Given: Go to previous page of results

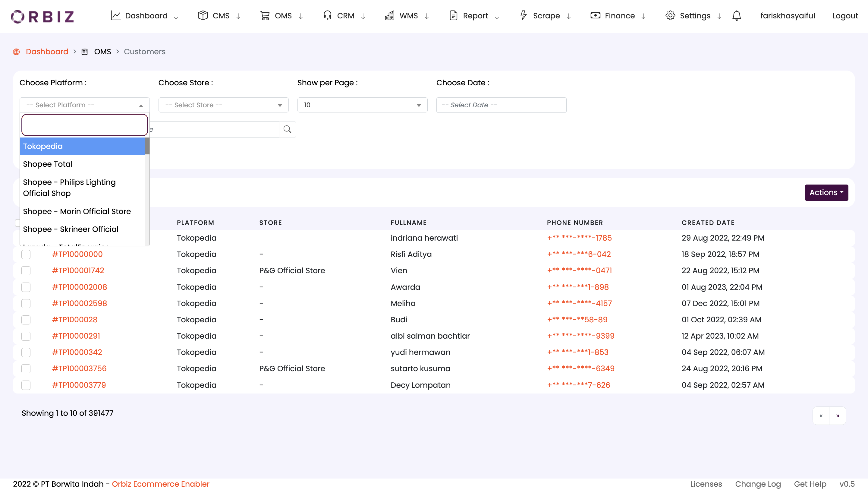Looking at the screenshot, I should coord(821,416).
